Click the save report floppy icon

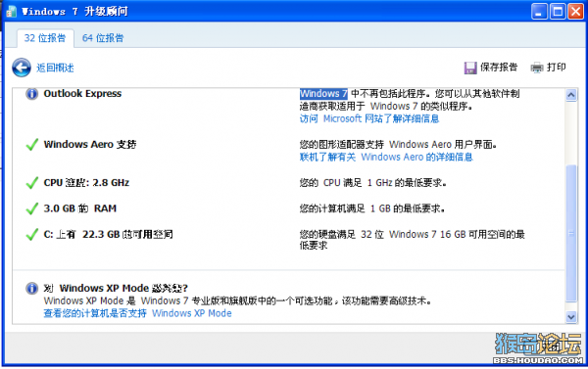(470, 68)
